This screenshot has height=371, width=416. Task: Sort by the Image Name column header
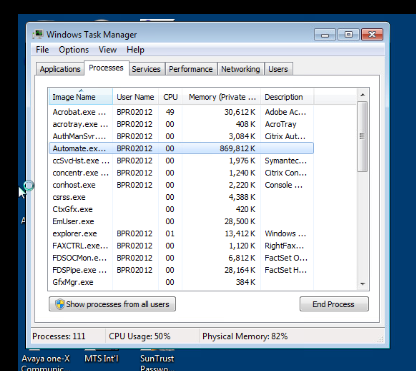tap(80, 97)
